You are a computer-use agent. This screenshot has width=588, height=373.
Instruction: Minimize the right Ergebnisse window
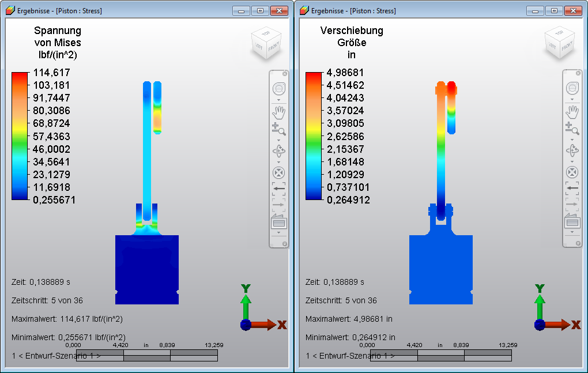pyautogui.click(x=535, y=10)
